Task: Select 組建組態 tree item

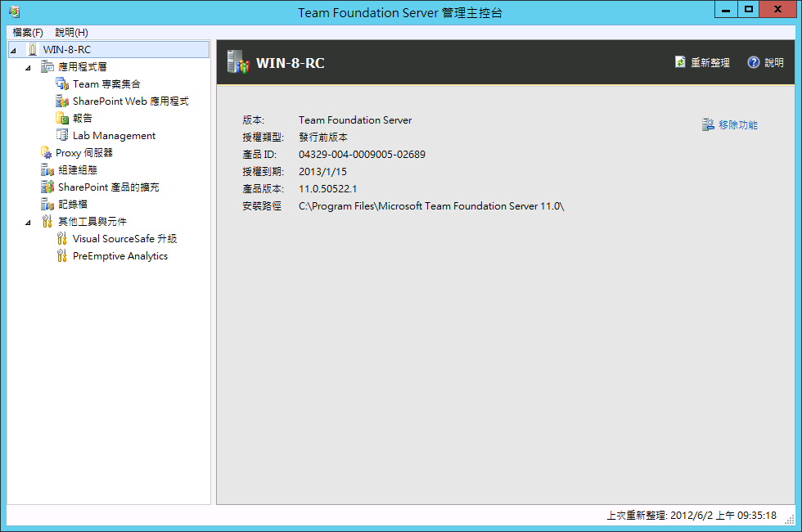Action: click(77, 170)
